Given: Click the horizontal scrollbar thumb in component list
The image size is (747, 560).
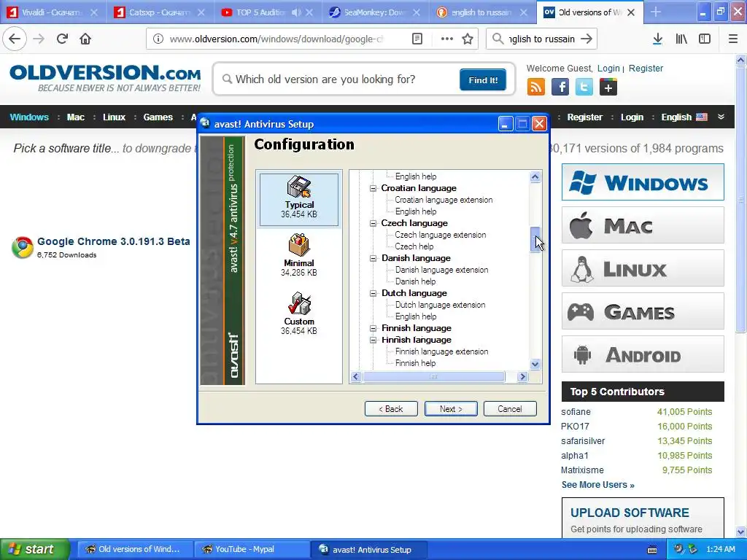Looking at the screenshot, I should tap(433, 377).
